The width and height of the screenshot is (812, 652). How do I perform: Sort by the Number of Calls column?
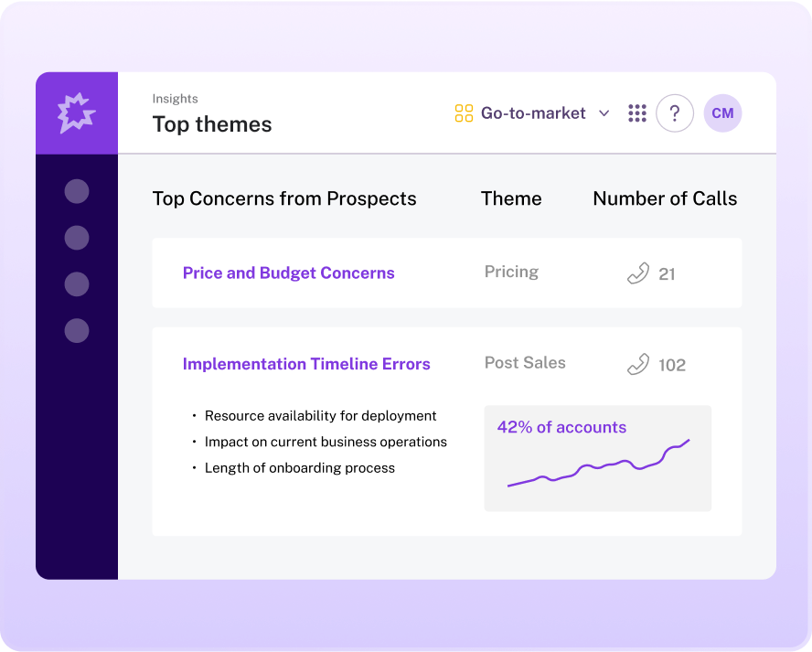click(x=665, y=198)
